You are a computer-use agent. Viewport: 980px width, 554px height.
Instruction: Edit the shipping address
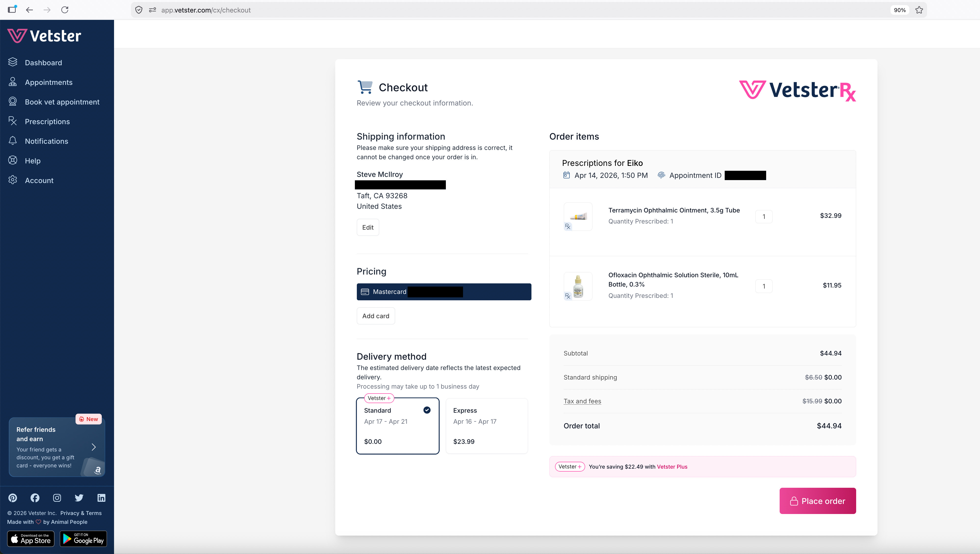coord(367,227)
